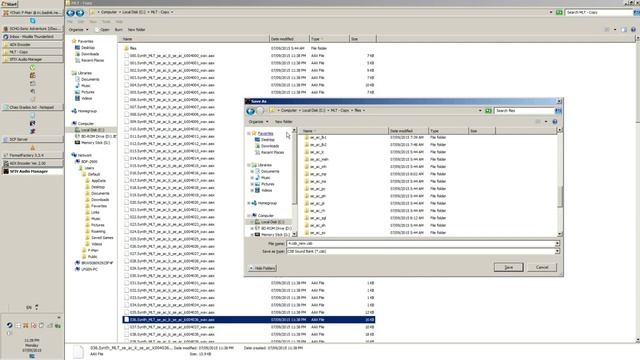Viewport: 640px width, 360px height.
Task: Open the Organize dropdown in Save As
Action: (x=258, y=122)
